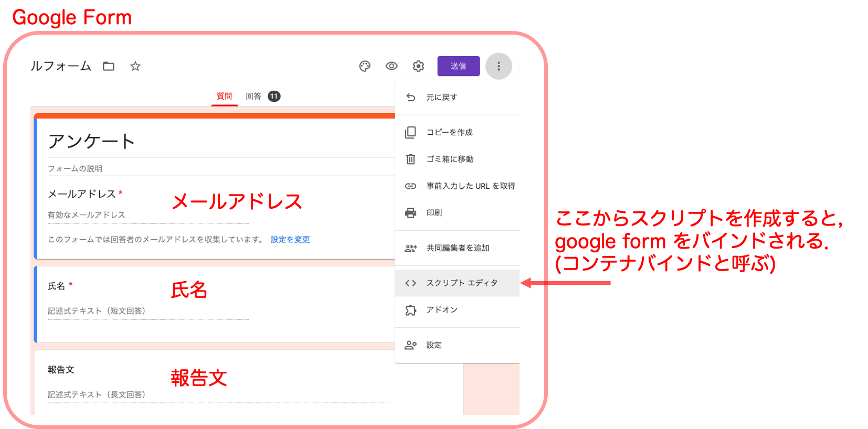
Task: Star the form with the star icon
Action: click(135, 66)
